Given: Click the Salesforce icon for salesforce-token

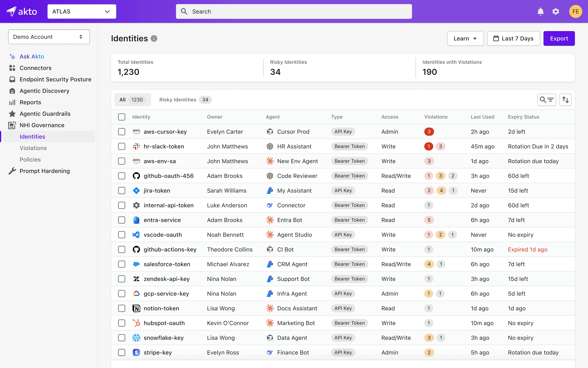Looking at the screenshot, I should (x=136, y=264).
